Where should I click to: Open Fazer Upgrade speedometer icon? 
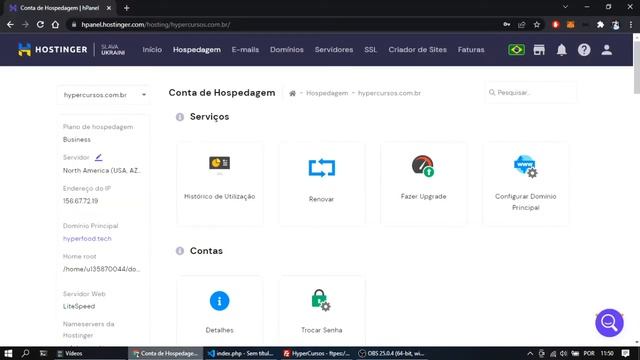tap(423, 166)
